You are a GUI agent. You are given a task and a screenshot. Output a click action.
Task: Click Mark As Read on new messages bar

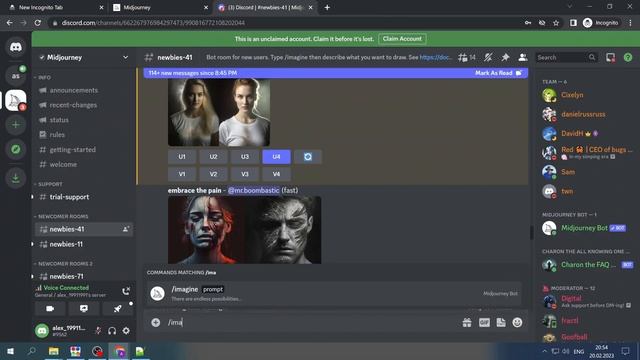click(x=498, y=73)
